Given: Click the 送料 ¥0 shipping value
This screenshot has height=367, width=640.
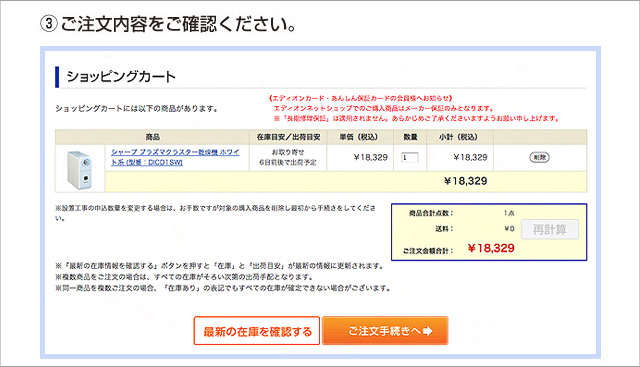Looking at the screenshot, I should click(x=509, y=229).
